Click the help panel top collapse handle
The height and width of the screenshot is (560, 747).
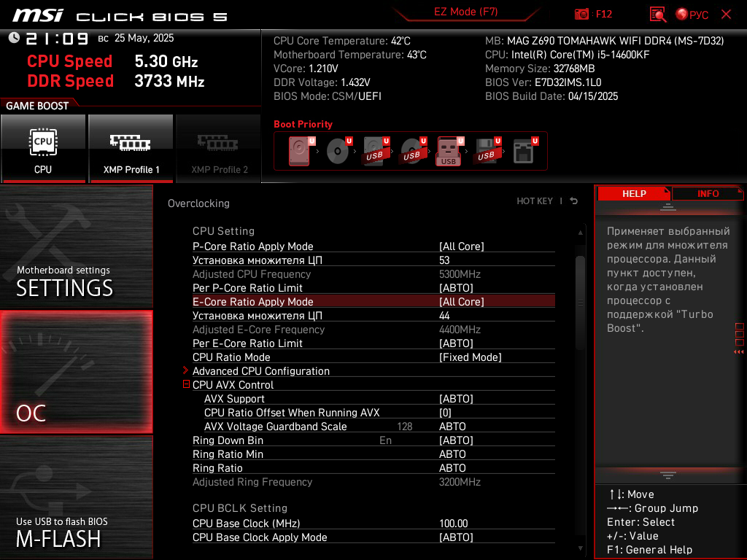(x=668, y=207)
